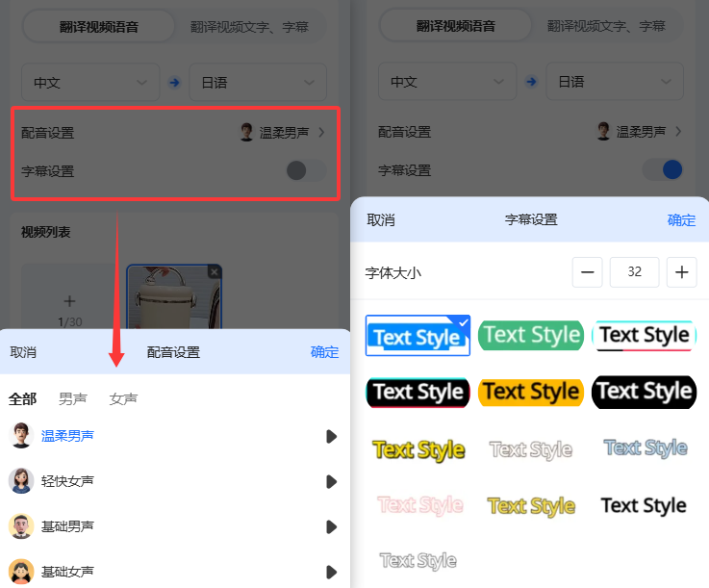709x588 pixels.
Task: Select yellow background Text Style swatch
Action: pos(531,392)
